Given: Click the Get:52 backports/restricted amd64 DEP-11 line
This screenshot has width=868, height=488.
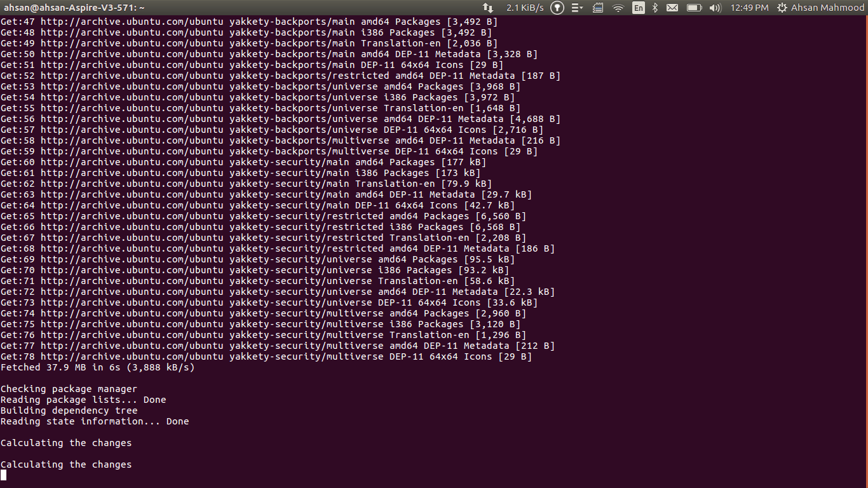Looking at the screenshot, I should [x=281, y=76].
